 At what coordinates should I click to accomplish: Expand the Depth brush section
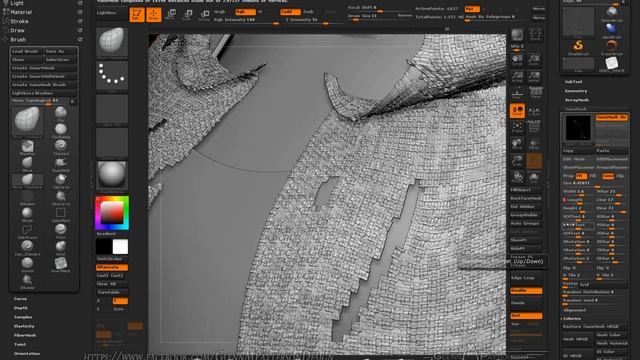[21, 308]
